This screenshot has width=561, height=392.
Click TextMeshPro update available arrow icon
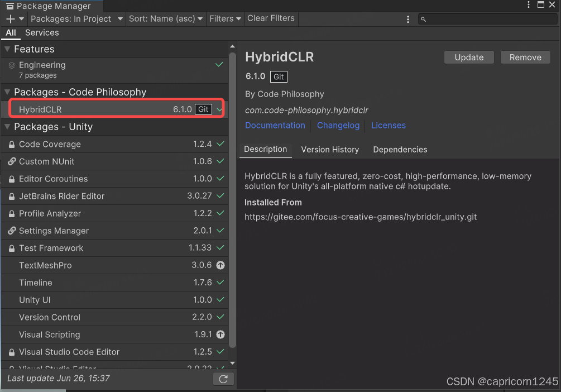(x=220, y=265)
